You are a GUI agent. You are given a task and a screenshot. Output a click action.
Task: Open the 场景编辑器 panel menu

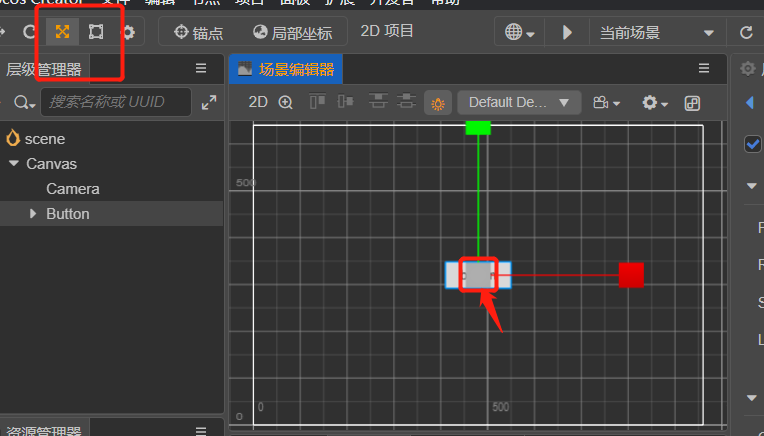pos(704,68)
